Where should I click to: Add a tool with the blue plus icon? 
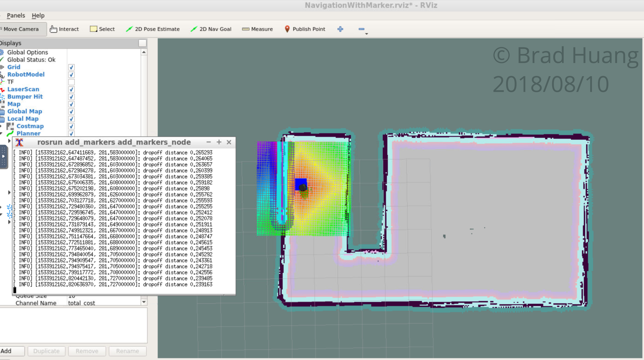[340, 29]
